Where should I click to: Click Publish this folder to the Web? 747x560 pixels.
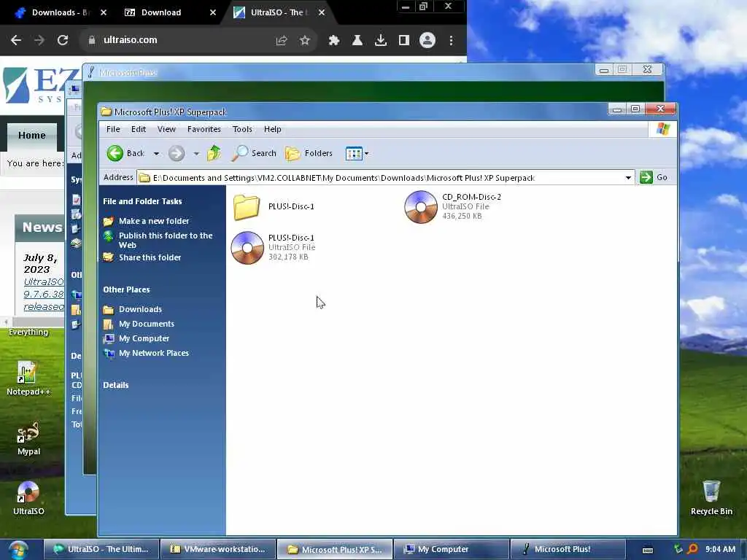coord(166,240)
